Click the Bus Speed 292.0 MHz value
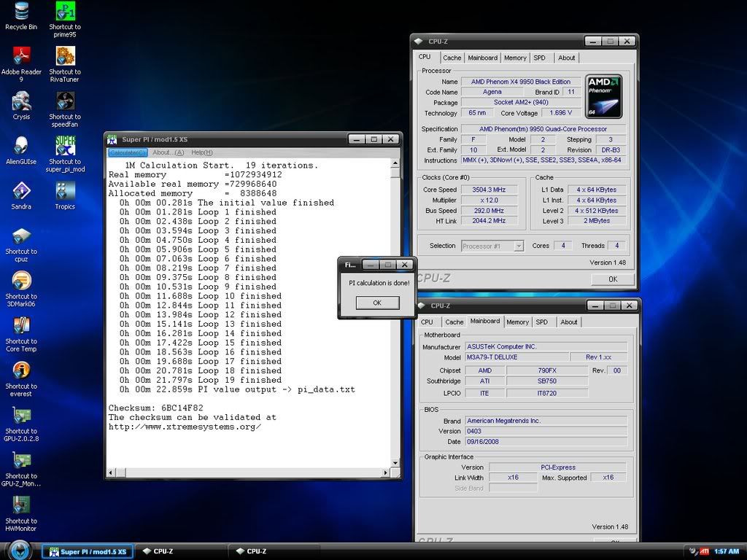This screenshot has width=747, height=560. (489, 211)
